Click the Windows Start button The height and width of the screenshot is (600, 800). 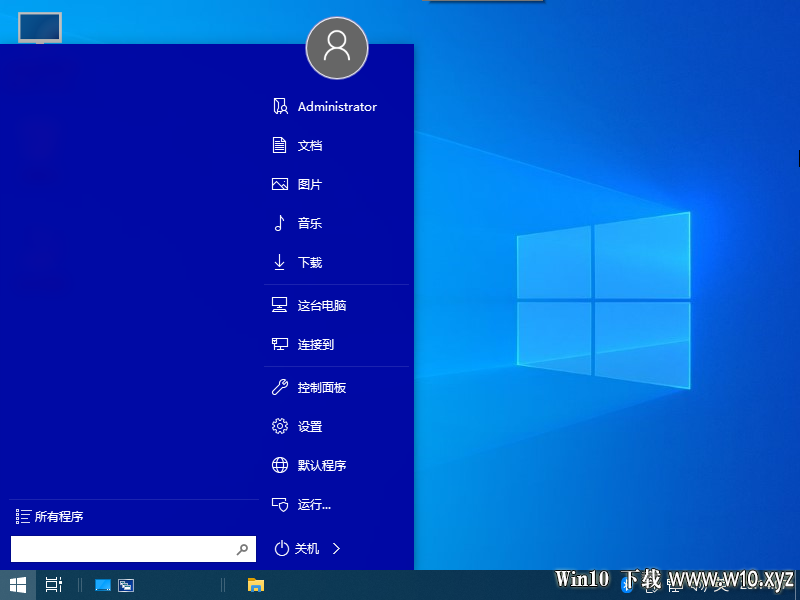point(18,585)
